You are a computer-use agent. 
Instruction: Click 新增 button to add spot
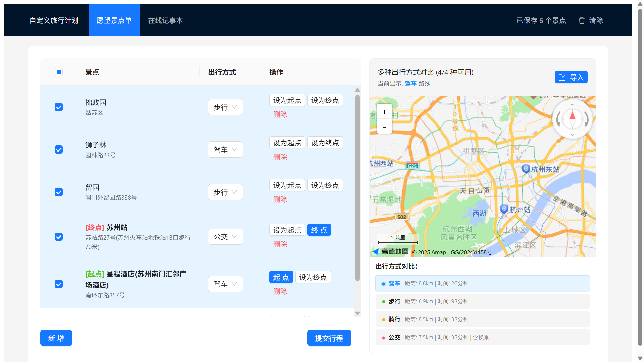56,338
